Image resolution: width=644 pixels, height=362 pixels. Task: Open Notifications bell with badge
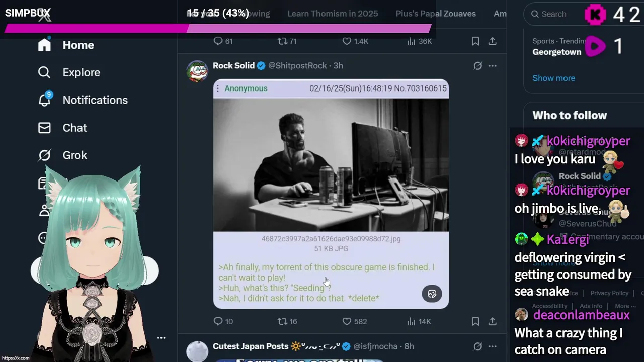pos(45,99)
